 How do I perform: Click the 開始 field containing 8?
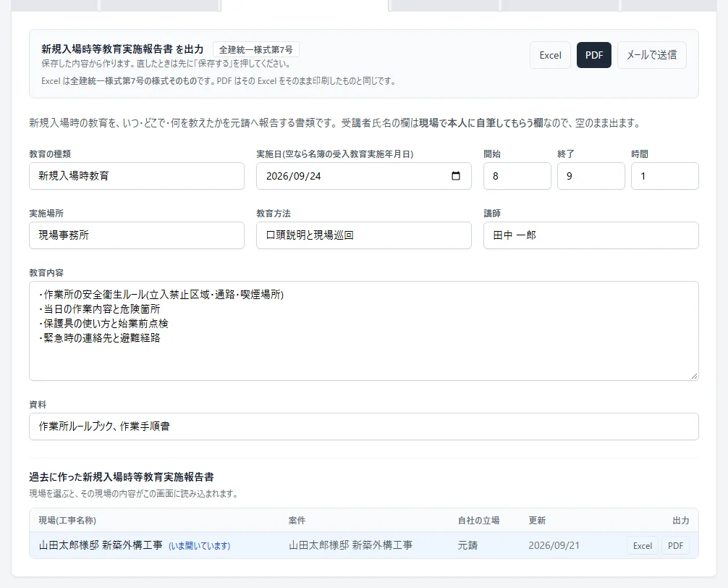[x=517, y=176]
